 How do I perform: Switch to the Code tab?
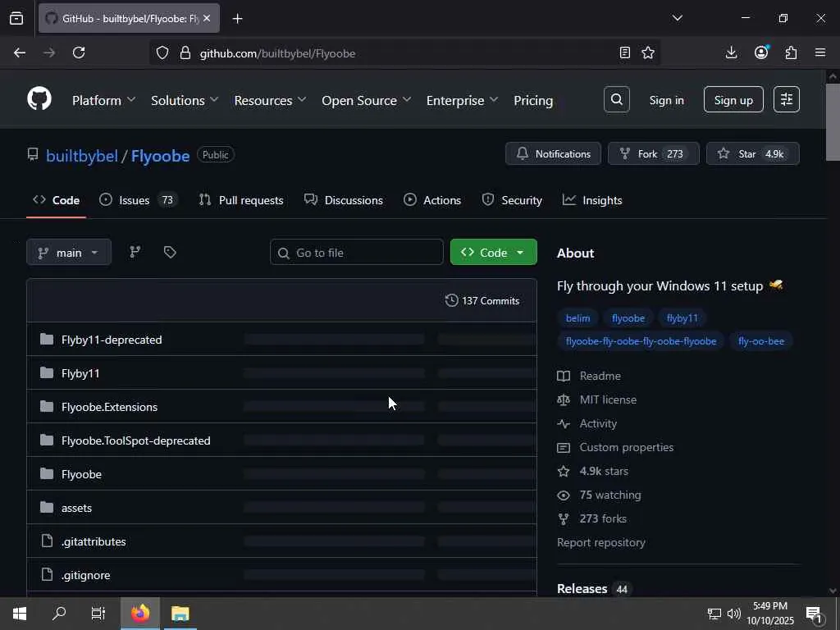[57, 200]
